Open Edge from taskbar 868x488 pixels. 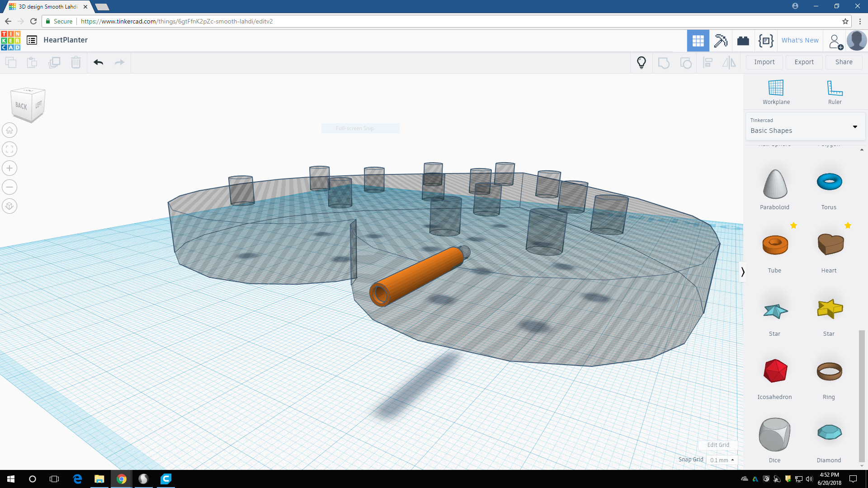(x=77, y=479)
